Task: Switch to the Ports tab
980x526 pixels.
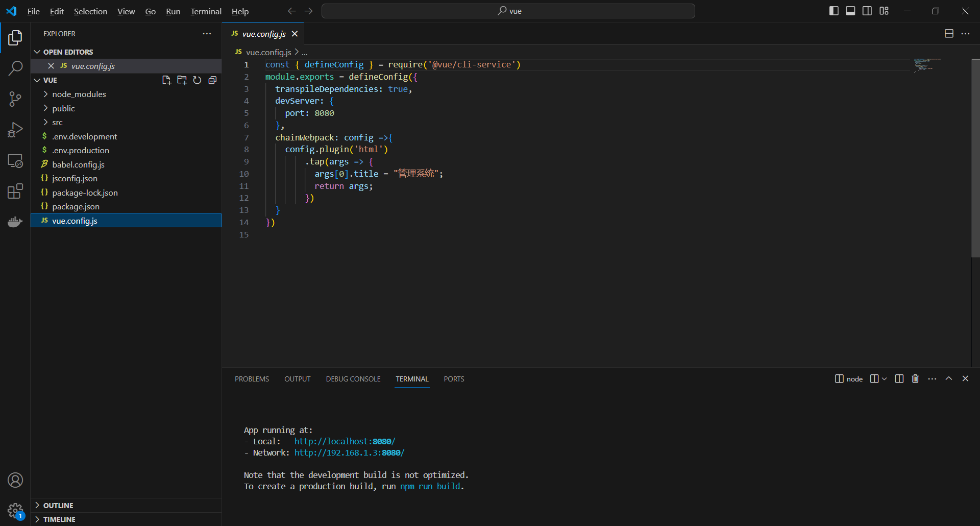Action: [x=454, y=379]
